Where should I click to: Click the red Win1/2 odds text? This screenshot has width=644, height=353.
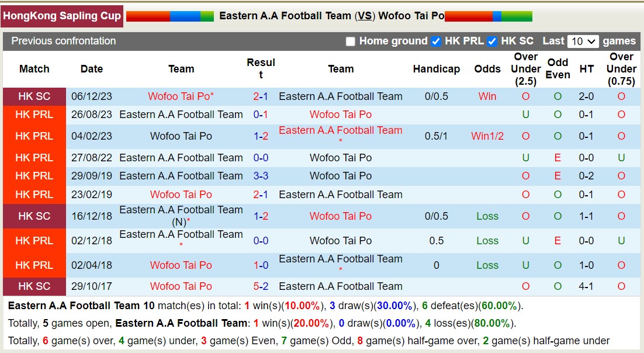(487, 136)
